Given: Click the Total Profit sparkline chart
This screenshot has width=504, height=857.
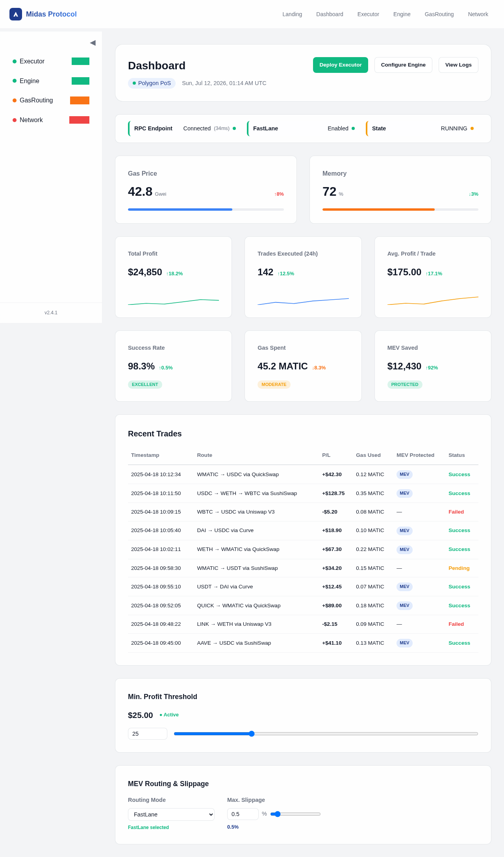Looking at the screenshot, I should pos(173,302).
